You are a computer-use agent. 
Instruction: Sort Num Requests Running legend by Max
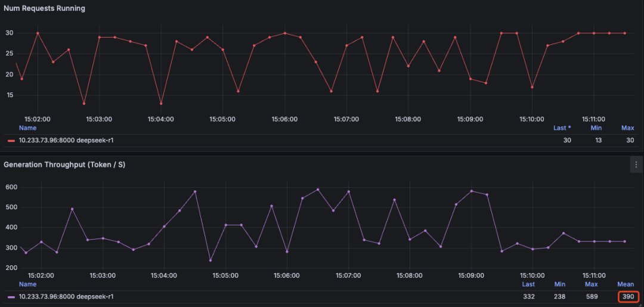click(x=627, y=128)
